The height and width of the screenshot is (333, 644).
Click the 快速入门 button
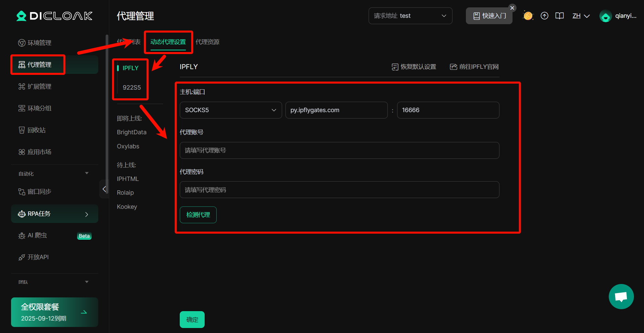tap(489, 16)
